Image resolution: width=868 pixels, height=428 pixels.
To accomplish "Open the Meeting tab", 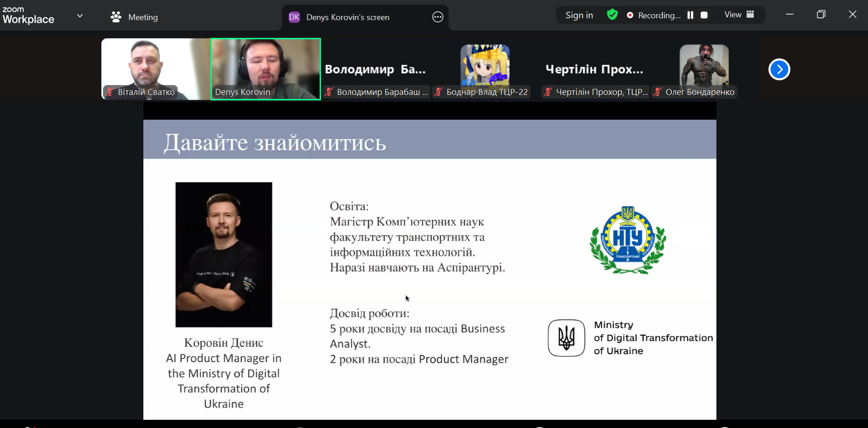I will [x=142, y=17].
